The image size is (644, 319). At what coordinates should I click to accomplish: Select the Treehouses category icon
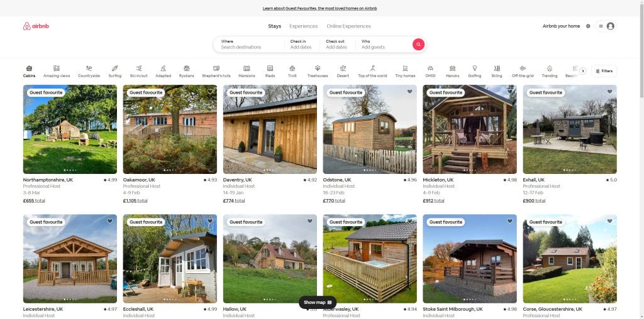(318, 71)
